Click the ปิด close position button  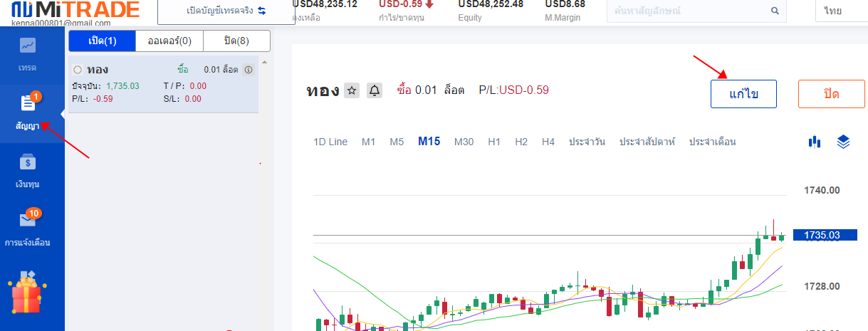pyautogui.click(x=831, y=94)
